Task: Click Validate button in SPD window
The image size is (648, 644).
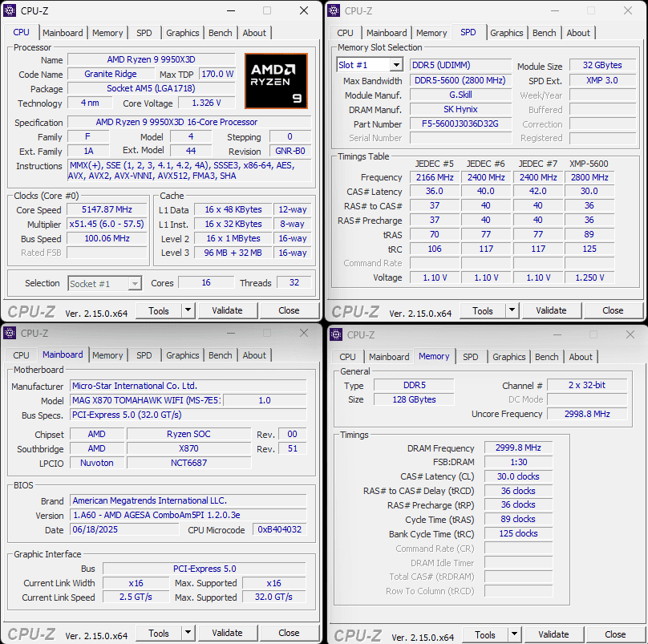Action: (551, 310)
